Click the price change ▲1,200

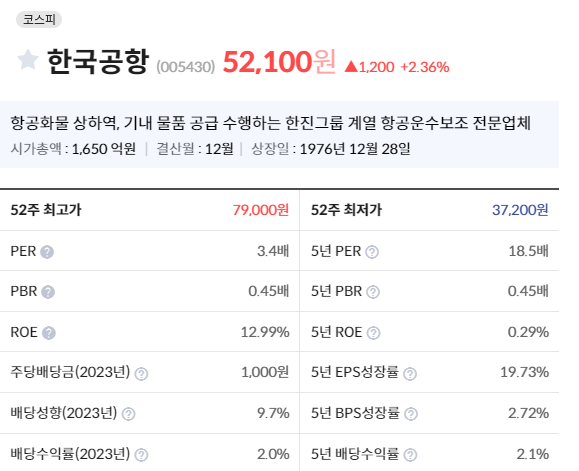(369, 67)
